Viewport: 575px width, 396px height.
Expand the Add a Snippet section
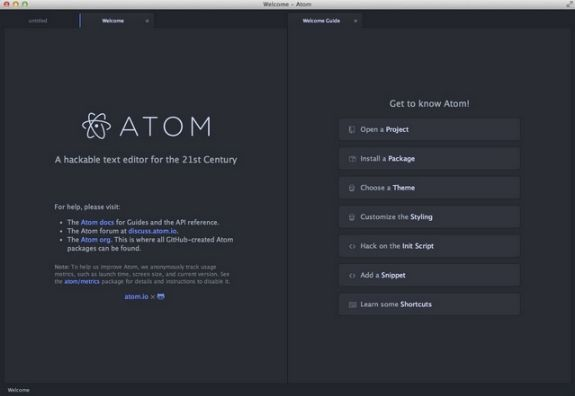pyautogui.click(x=429, y=275)
